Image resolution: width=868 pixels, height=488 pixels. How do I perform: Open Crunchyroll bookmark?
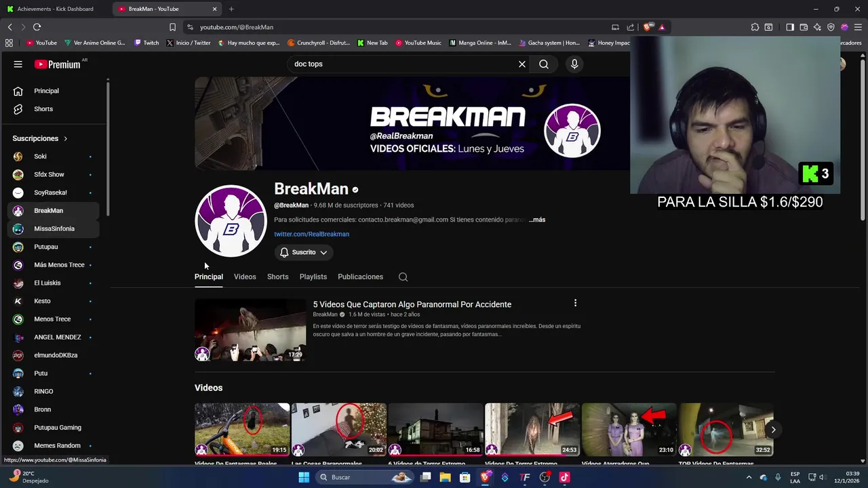(x=319, y=43)
